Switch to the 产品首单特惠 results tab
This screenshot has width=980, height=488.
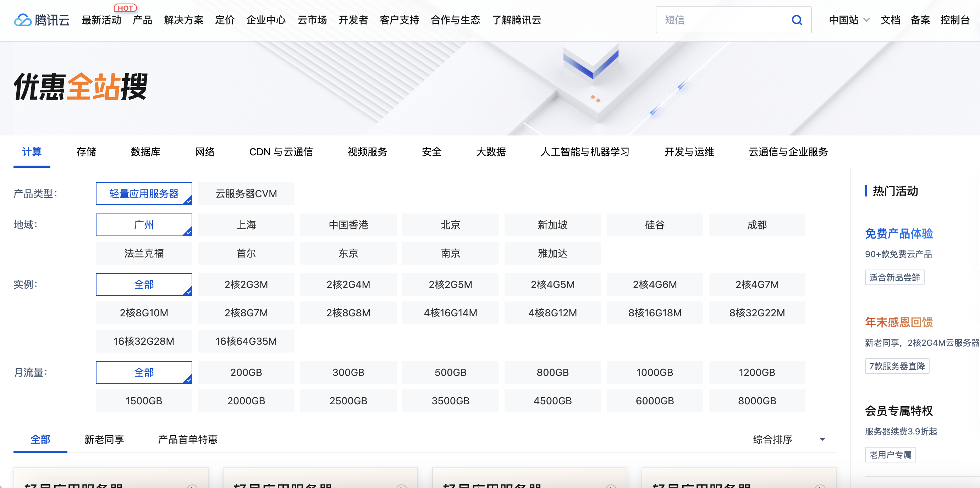tap(188, 439)
